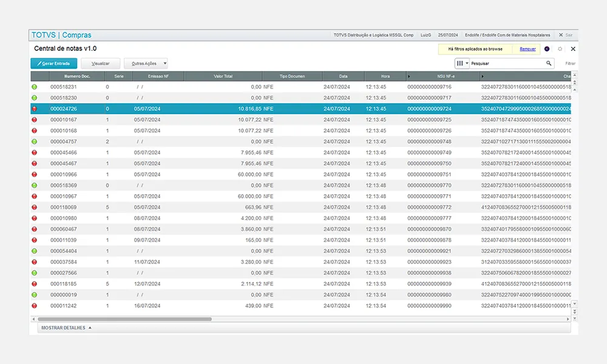Click the green status icon of document 000004757
607x364 pixels.
coord(35,141)
